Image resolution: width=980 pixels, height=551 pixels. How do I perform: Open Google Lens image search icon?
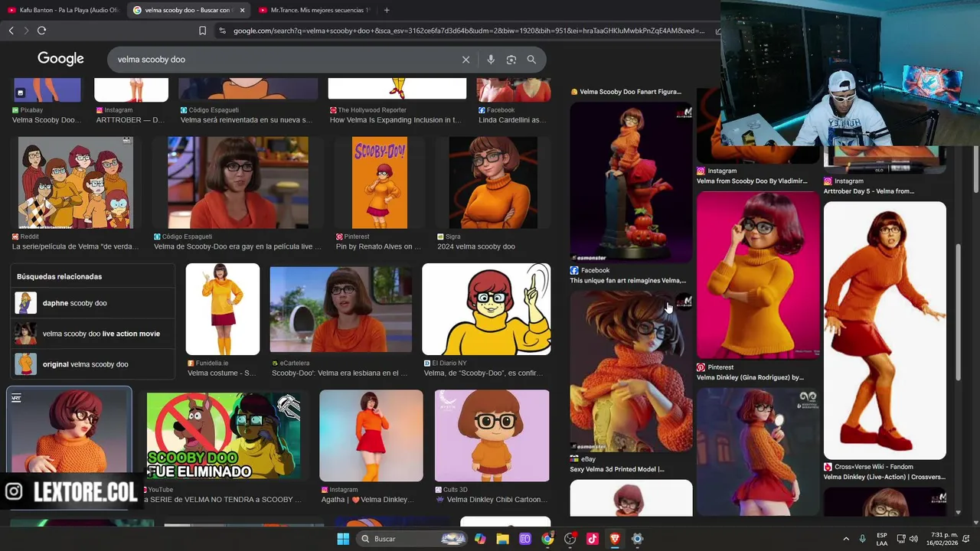(511, 60)
